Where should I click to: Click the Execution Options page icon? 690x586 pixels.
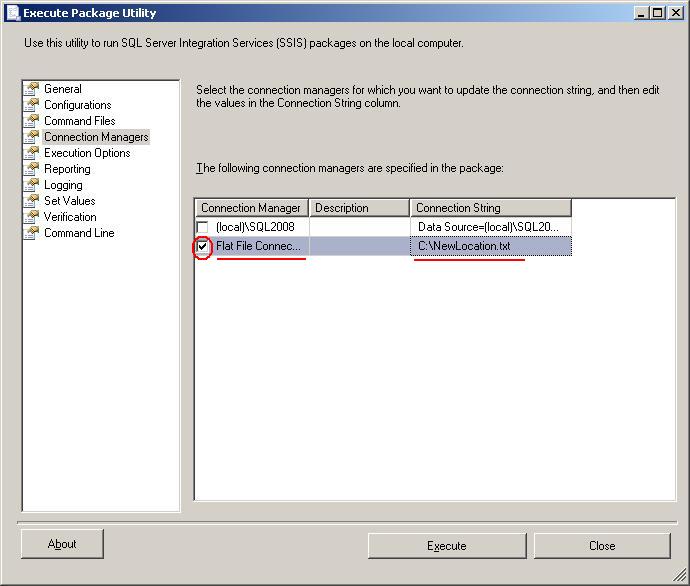[32, 153]
